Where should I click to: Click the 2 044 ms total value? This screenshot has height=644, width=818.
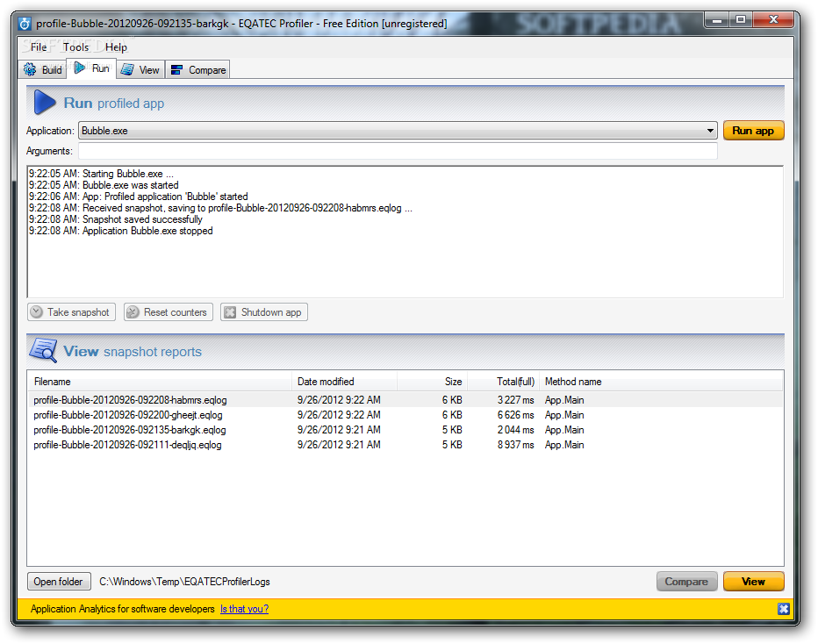pyautogui.click(x=515, y=430)
